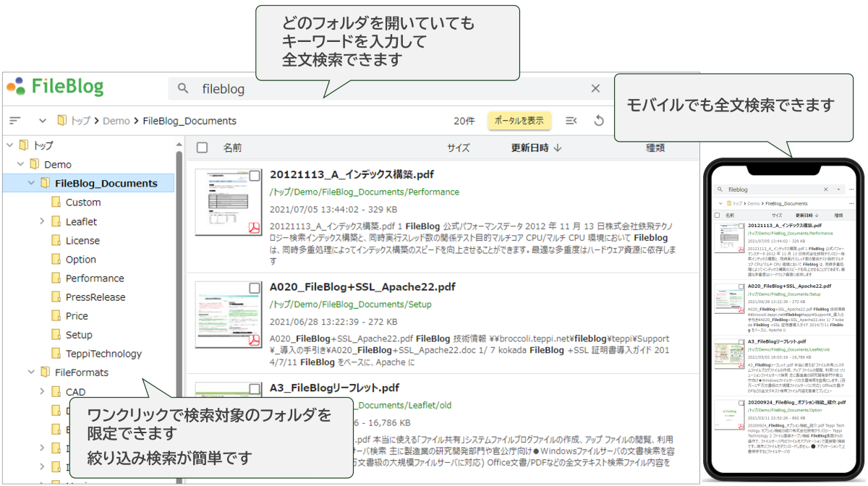Image resolution: width=868 pixels, height=486 pixels.
Task: Go to トップ in the desktop breadcrumb
Action: [80, 121]
